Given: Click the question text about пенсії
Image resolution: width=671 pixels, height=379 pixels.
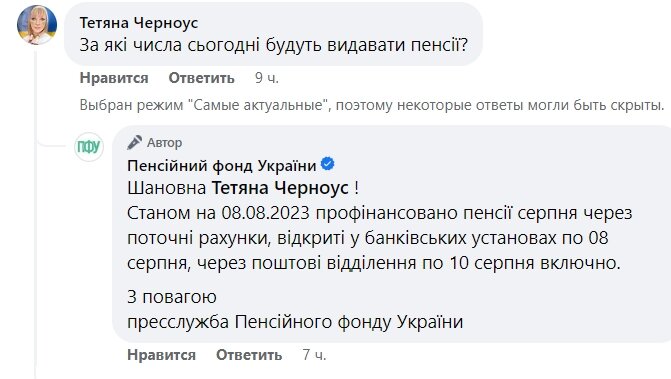Looking at the screenshot, I should [x=274, y=45].
